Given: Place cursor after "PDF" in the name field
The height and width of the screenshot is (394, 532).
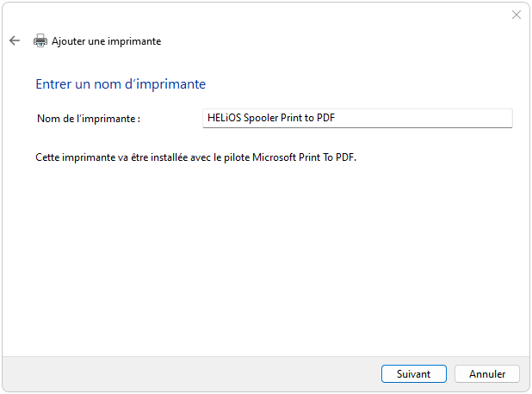Looking at the screenshot, I should click(336, 118).
